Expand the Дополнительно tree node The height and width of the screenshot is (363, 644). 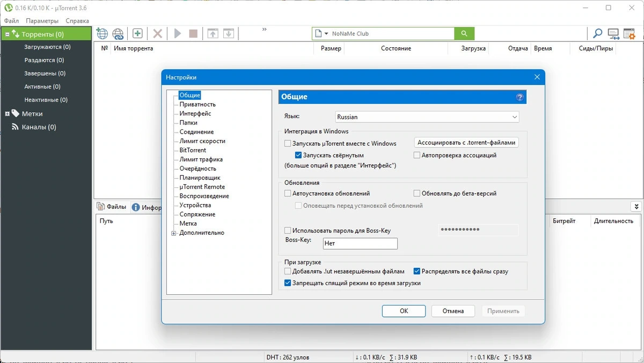pos(174,233)
